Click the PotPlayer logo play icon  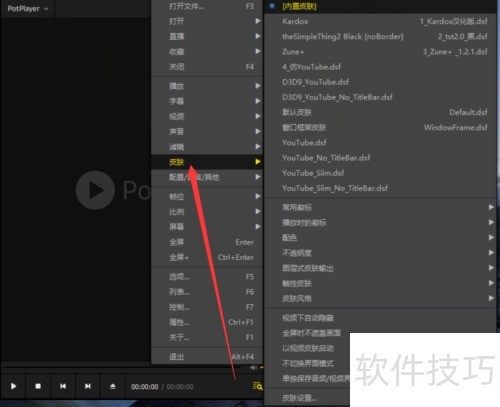click(95, 190)
